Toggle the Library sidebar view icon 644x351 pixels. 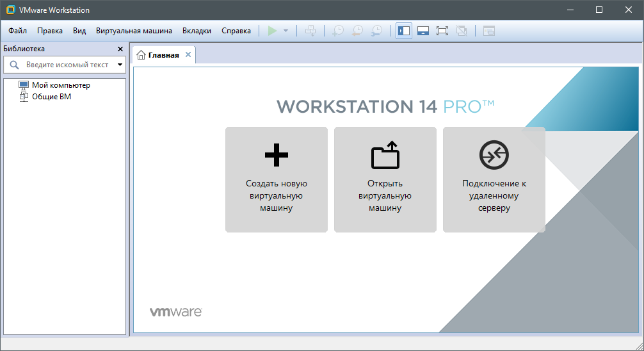(x=404, y=31)
